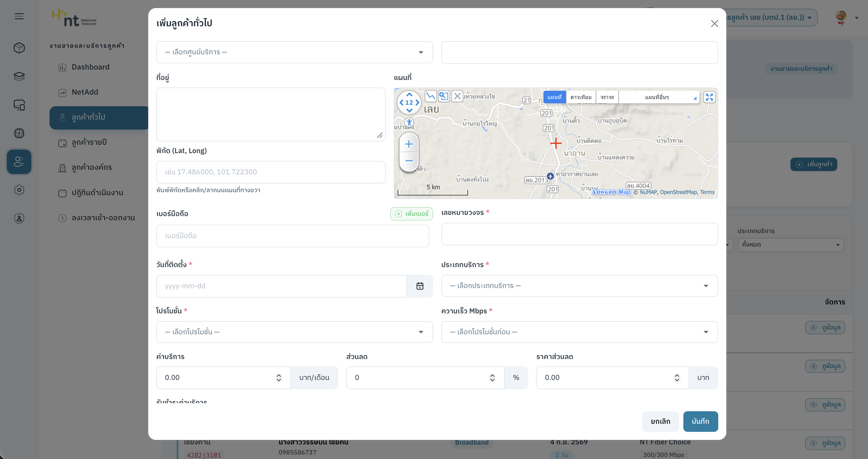Click the hamburger menu icon
The height and width of the screenshot is (459, 868).
19,16
